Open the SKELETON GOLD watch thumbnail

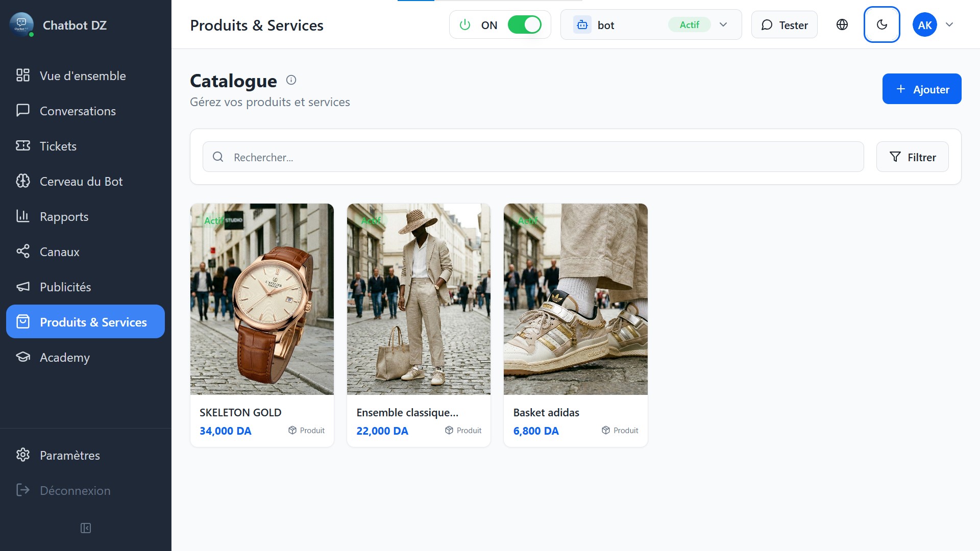262,299
